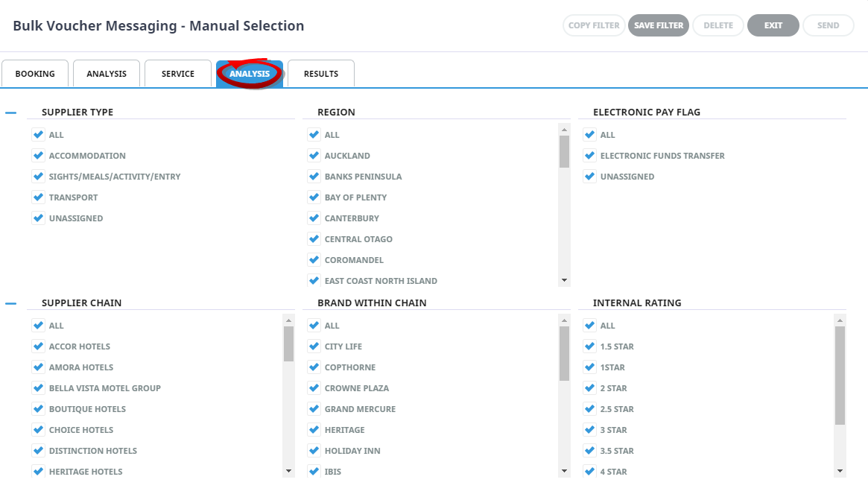The width and height of the screenshot is (868, 500).
Task: Click the Send button
Action: 829,25
